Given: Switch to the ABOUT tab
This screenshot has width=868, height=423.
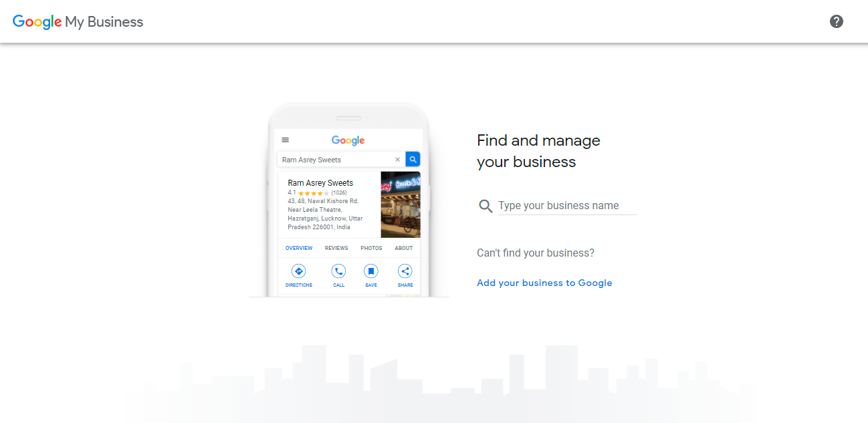Looking at the screenshot, I should [404, 248].
